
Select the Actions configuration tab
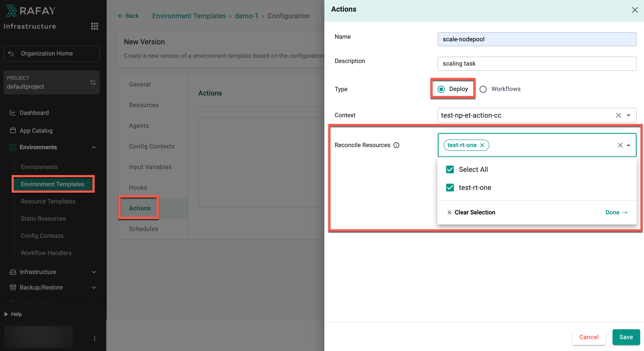140,208
